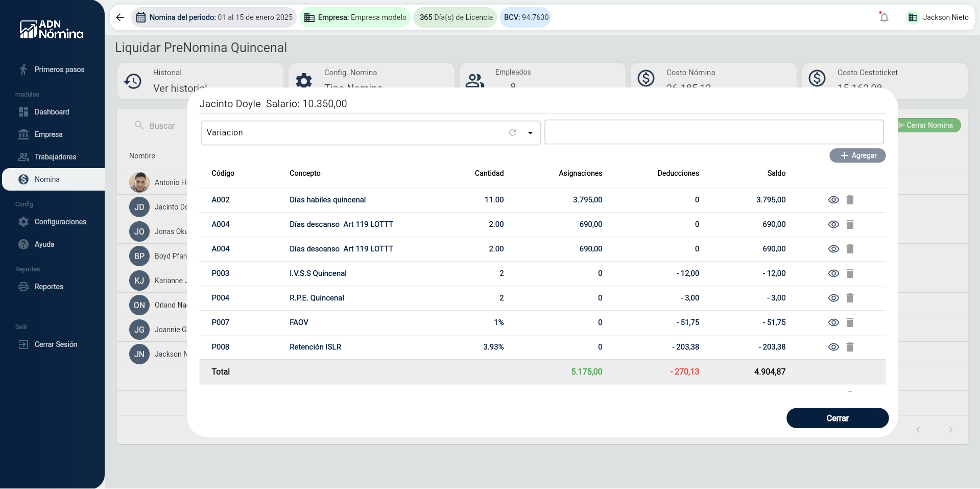Click Antonio's avatar photo
This screenshot has width=980, height=489.
coord(139,182)
